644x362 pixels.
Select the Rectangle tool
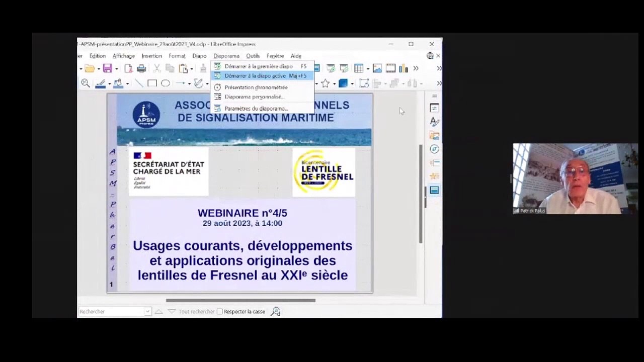152,83
